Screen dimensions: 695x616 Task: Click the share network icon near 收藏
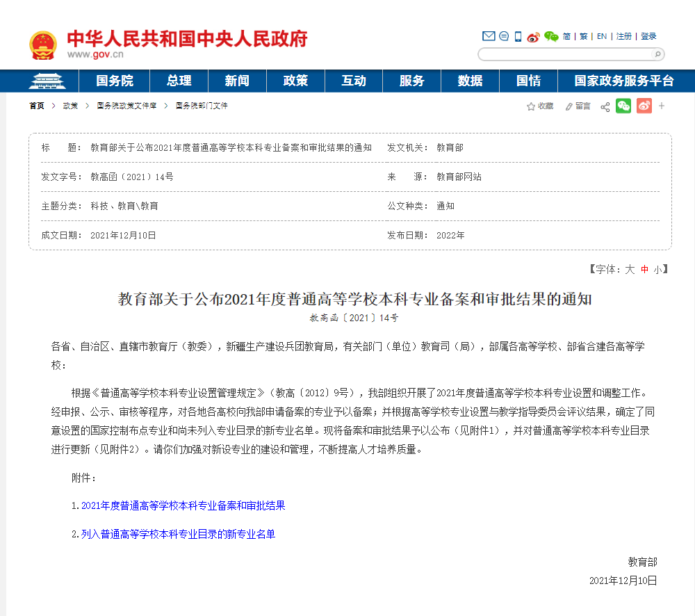(604, 106)
